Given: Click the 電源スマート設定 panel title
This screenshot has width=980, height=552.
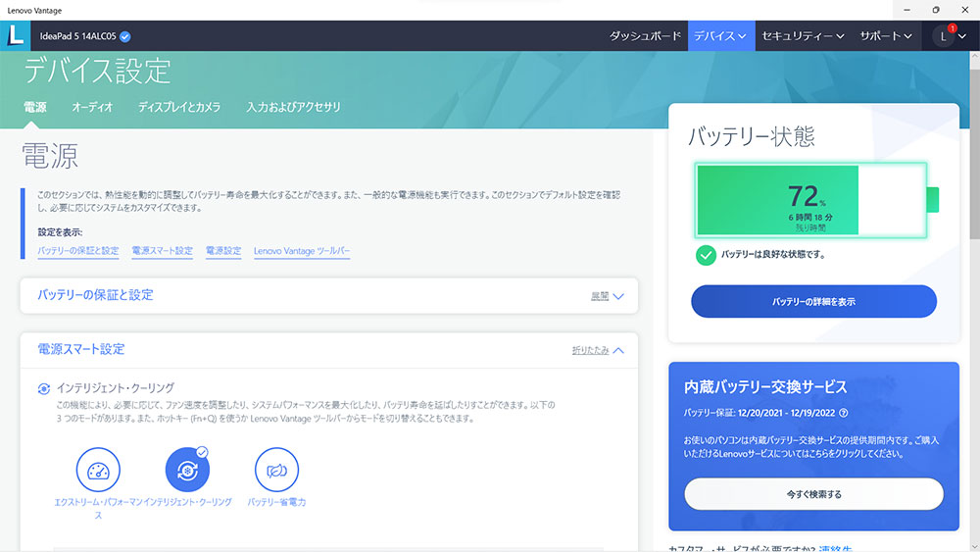Looking at the screenshot, I should tap(81, 349).
